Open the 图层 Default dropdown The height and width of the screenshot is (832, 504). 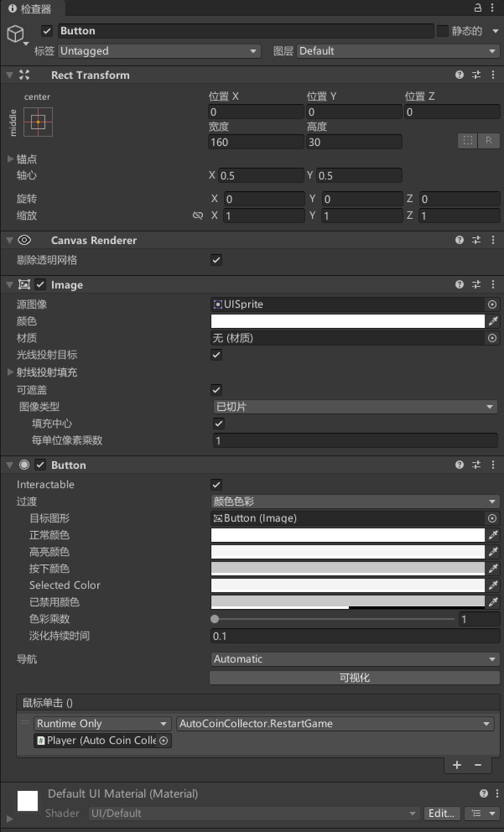coord(398,51)
